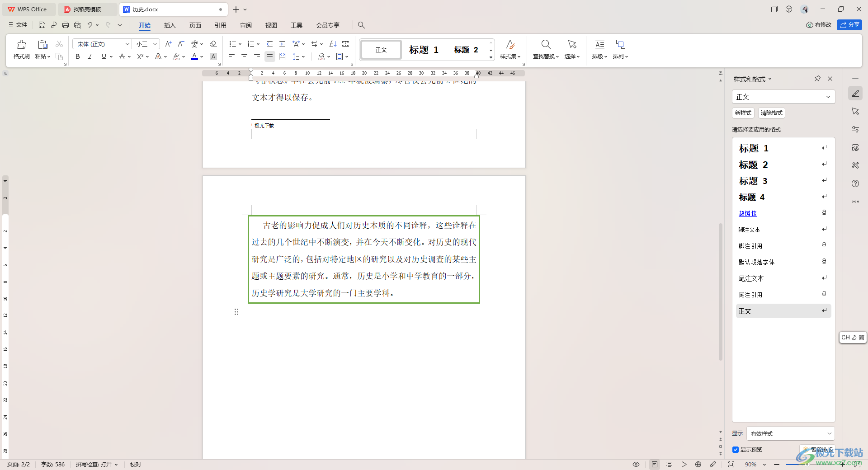The height and width of the screenshot is (470, 868).
Task: Apply text highlight color
Action: [176, 56]
